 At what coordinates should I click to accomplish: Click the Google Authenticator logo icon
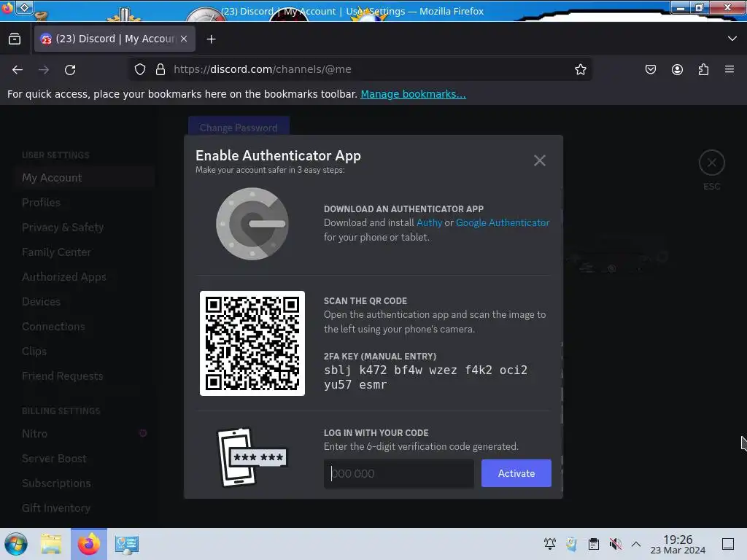[252, 224]
